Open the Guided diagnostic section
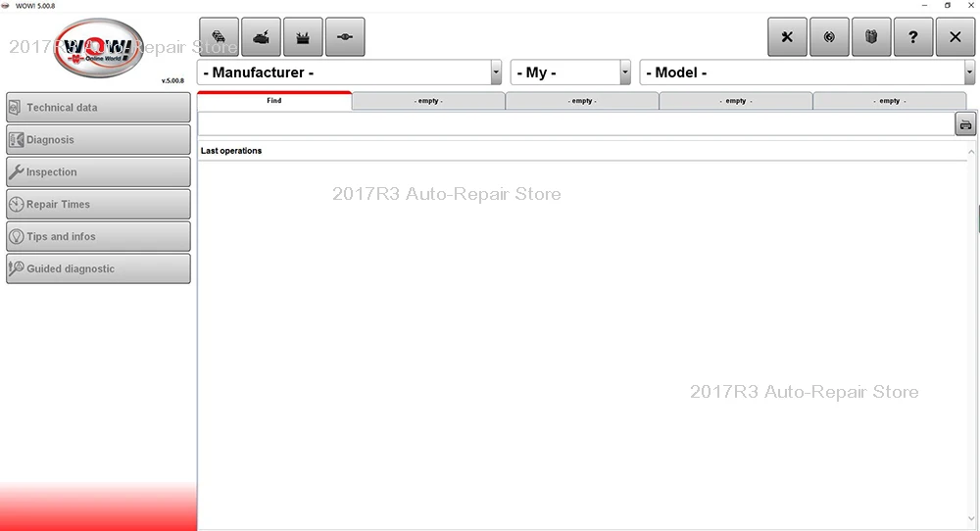This screenshot has width=980, height=531. pyautogui.click(x=98, y=268)
